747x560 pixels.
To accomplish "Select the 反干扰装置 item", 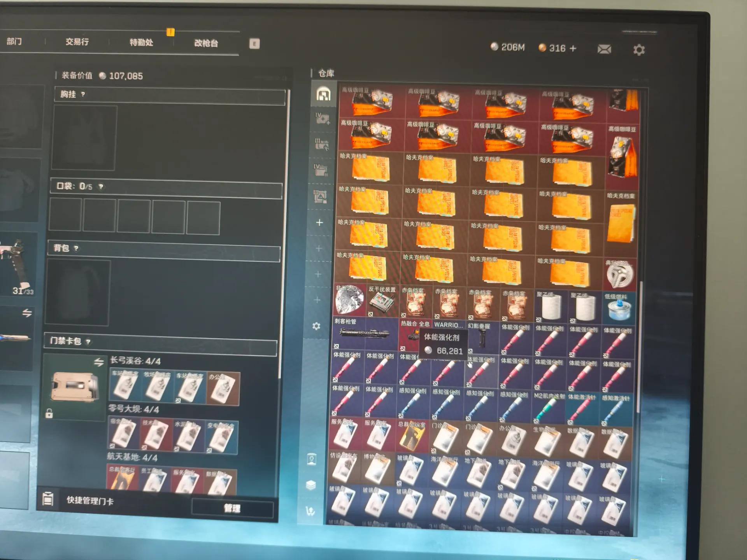I will pos(382,301).
